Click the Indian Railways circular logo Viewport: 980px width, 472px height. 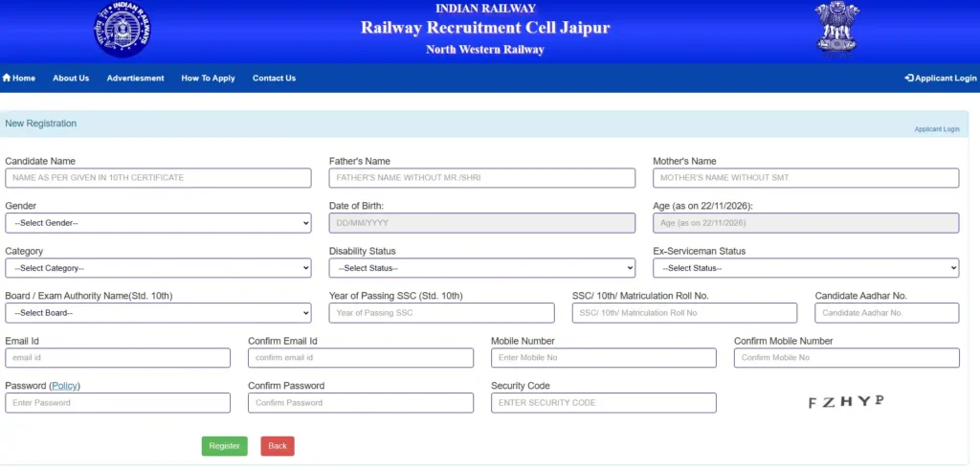[122, 29]
